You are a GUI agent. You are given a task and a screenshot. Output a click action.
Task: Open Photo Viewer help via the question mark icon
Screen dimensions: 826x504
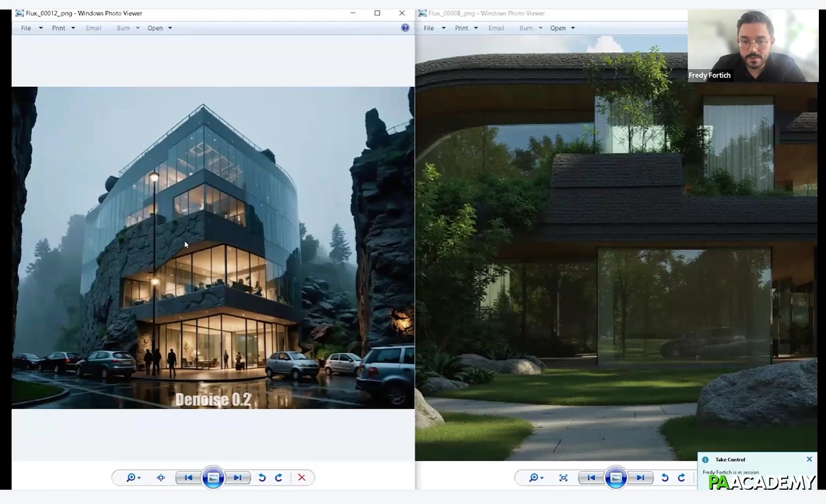pos(406,27)
